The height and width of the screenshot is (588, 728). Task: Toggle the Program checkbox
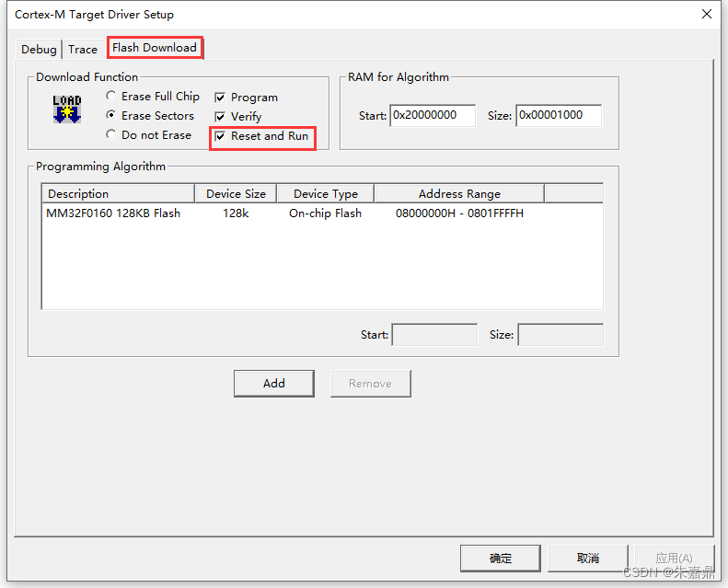coord(220,98)
